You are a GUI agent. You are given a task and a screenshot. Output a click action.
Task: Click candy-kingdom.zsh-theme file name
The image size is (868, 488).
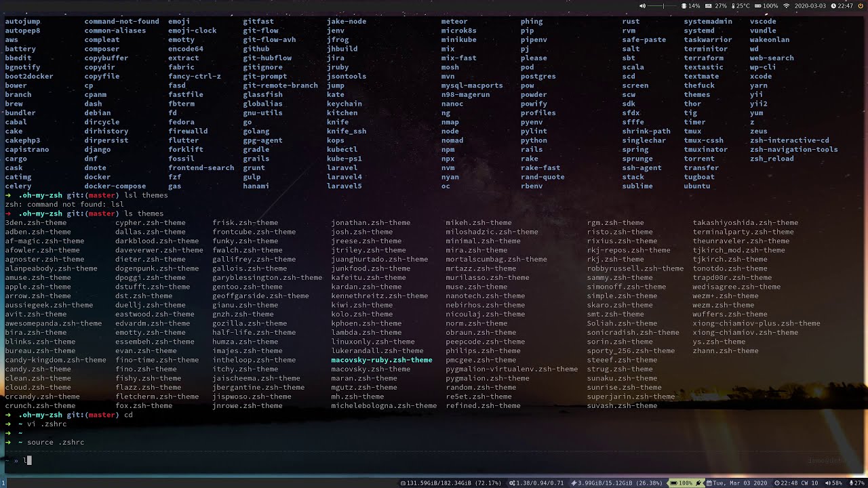(x=56, y=360)
